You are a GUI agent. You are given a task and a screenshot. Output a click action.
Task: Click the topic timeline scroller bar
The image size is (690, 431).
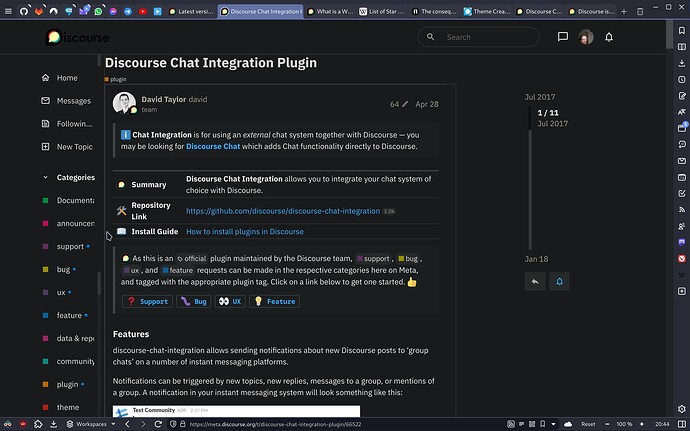pos(530,178)
